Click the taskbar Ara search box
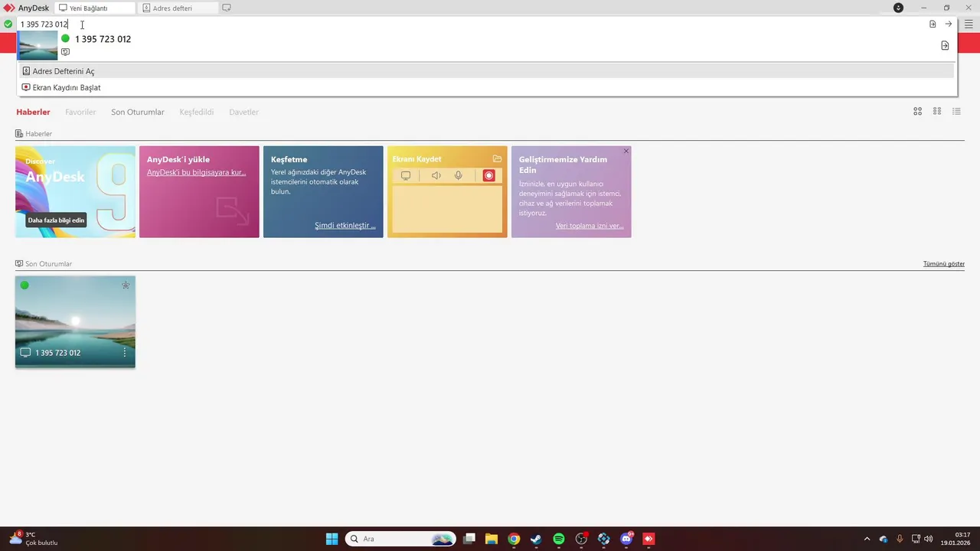The height and width of the screenshot is (551, 980). [400, 539]
